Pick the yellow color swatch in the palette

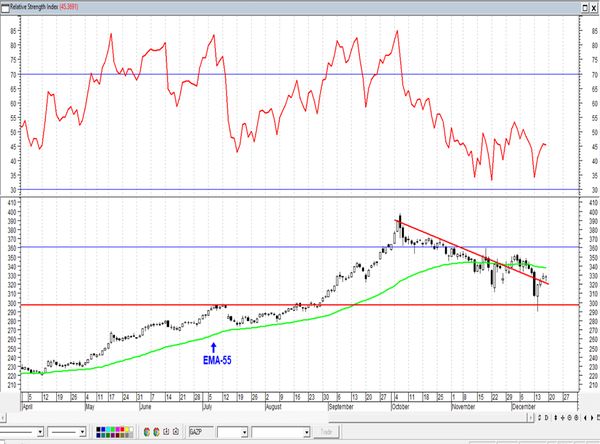coord(127,429)
